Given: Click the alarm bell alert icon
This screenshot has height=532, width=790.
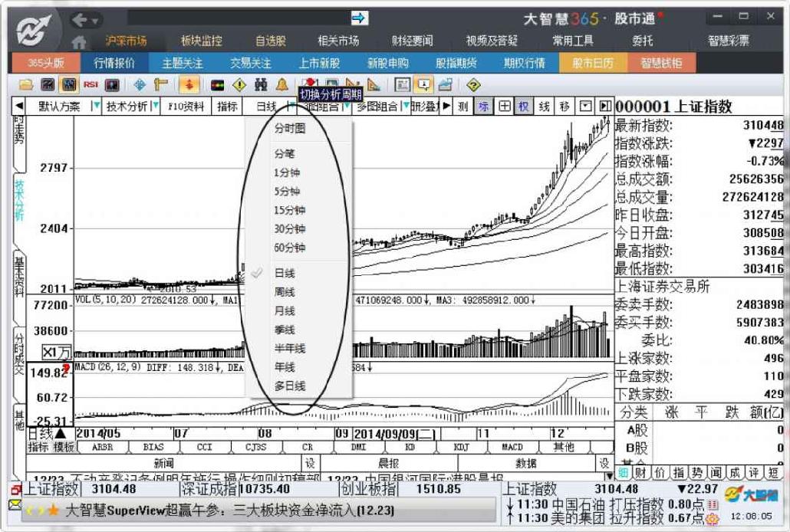Looking at the screenshot, I should pyautogui.click(x=282, y=84).
